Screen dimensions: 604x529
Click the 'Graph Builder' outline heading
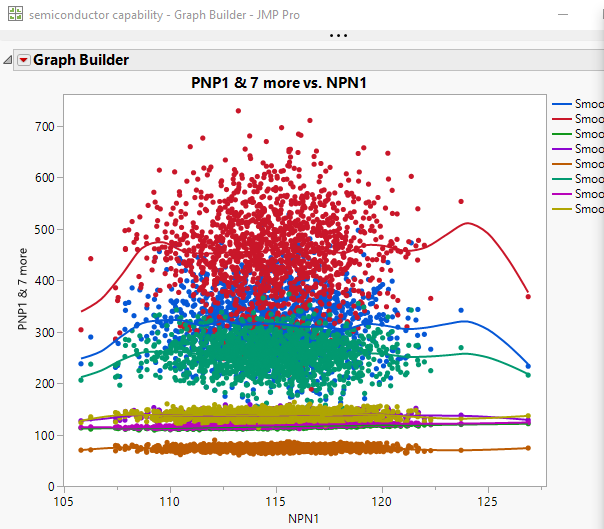(x=81, y=60)
